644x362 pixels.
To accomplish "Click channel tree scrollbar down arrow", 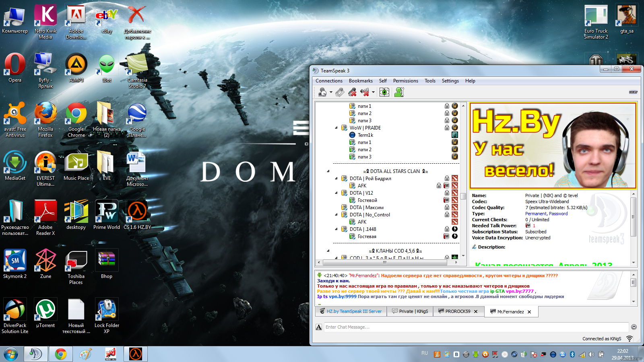I will point(463,255).
